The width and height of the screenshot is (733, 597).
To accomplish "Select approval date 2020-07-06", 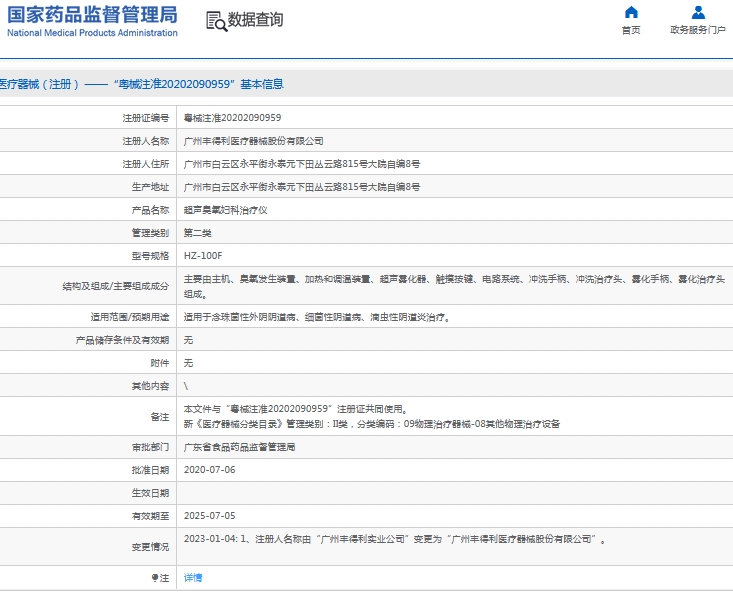I will pos(209,470).
